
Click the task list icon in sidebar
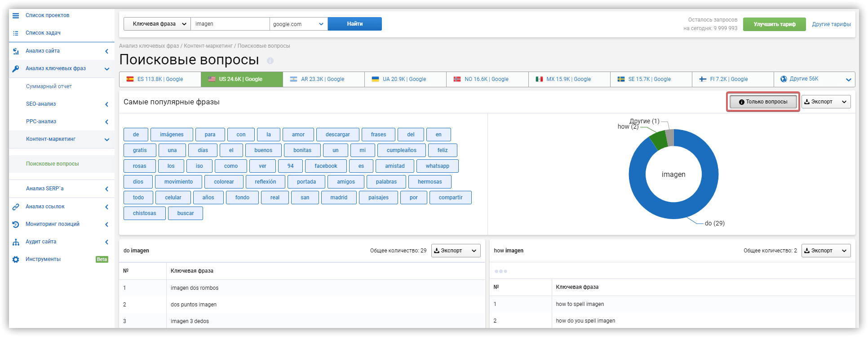pos(16,33)
